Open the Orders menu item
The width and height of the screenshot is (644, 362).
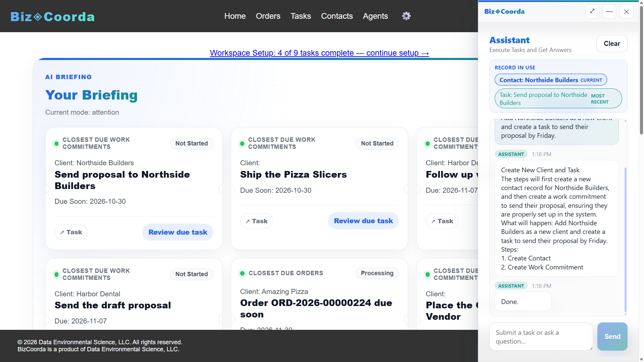(x=268, y=16)
